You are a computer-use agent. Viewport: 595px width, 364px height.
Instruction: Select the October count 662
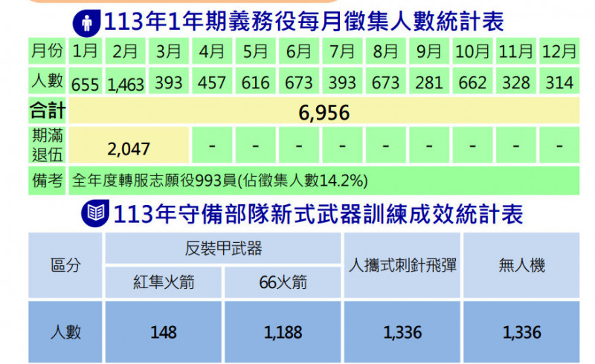(472, 82)
